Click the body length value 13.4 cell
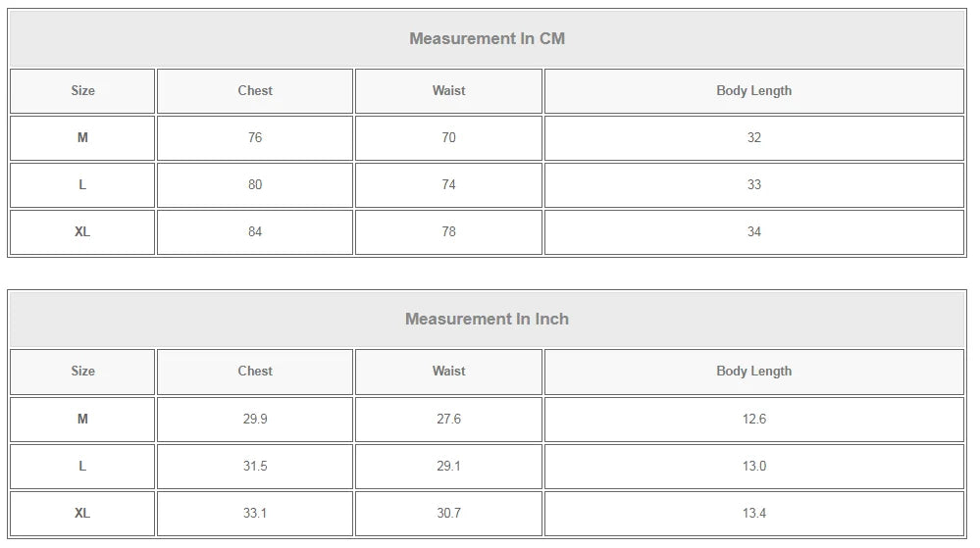The width and height of the screenshot is (980, 548). 753,514
